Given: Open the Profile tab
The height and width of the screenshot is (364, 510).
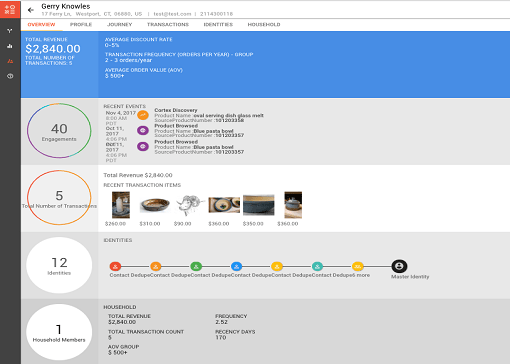Looking at the screenshot, I should 81,24.
